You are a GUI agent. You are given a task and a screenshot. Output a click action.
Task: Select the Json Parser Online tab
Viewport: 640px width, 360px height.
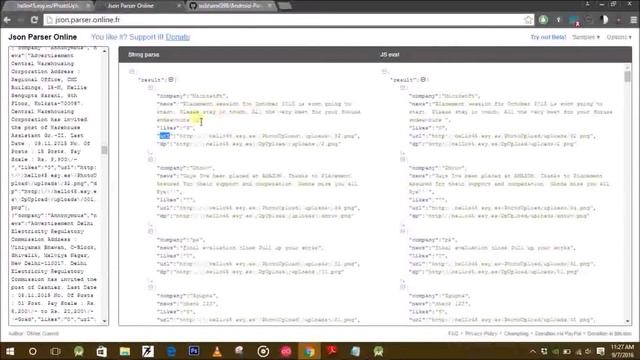139,6
